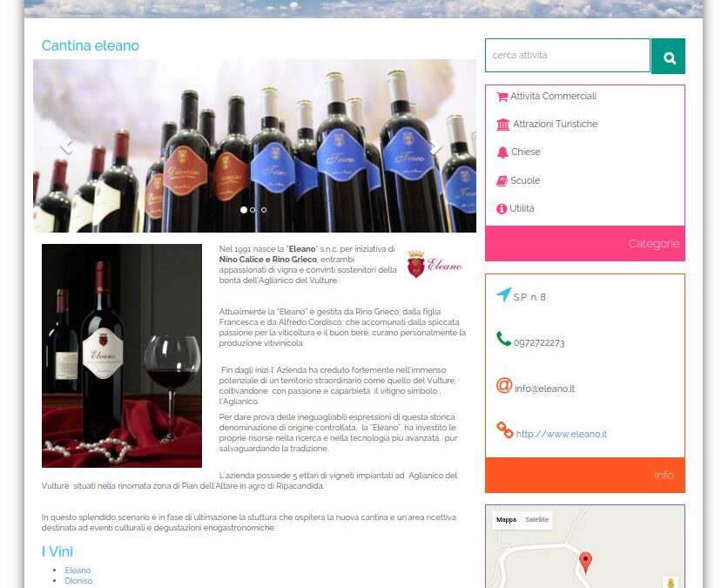
Task: Click the bell icon beside Chiese
Action: (x=502, y=152)
